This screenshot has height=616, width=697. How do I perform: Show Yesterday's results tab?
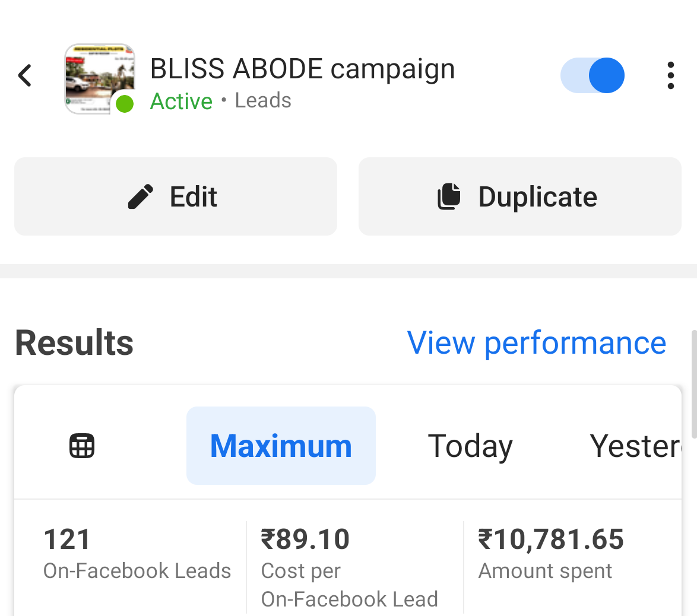pos(635,446)
